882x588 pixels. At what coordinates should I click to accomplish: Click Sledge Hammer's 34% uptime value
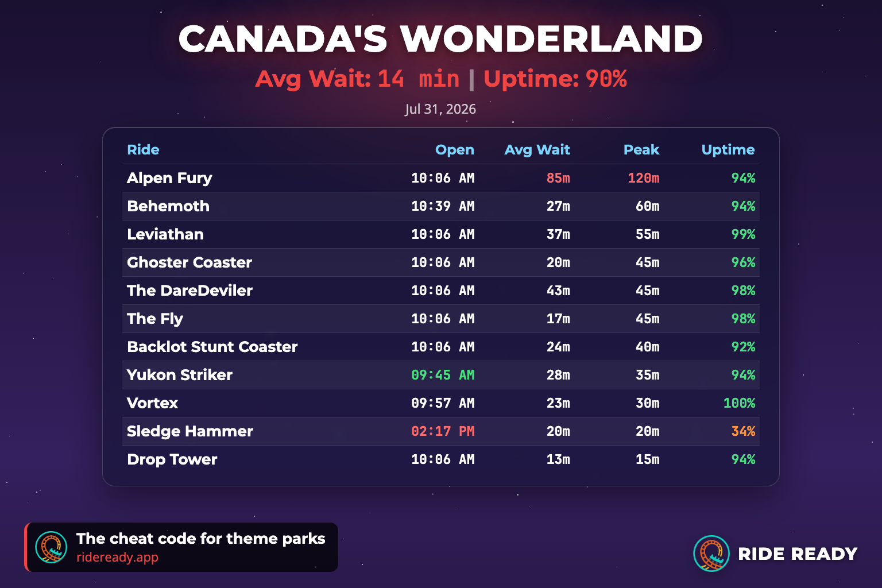743,431
